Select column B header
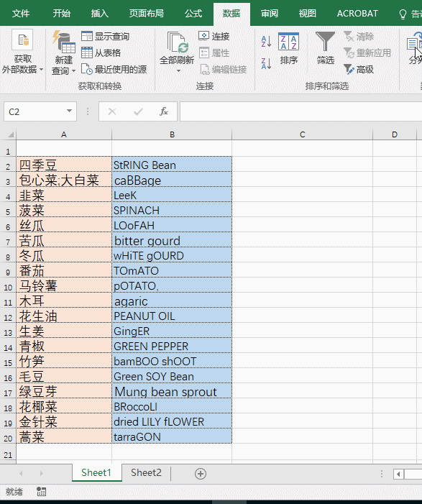422x504 pixels. tap(172, 134)
